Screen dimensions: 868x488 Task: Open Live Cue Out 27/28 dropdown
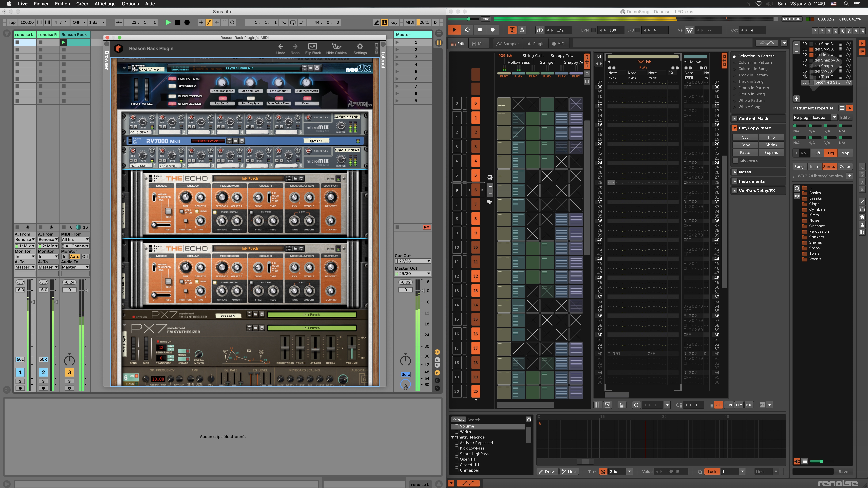(412, 261)
